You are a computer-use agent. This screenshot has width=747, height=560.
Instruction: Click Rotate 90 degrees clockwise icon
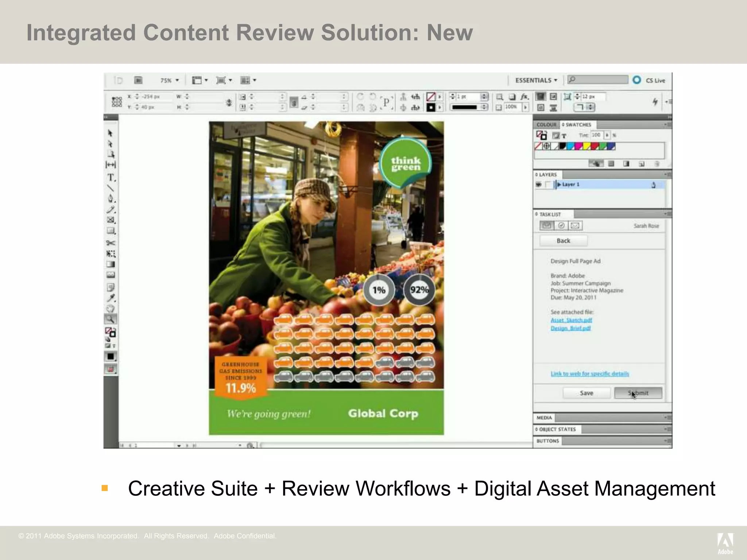click(x=360, y=96)
